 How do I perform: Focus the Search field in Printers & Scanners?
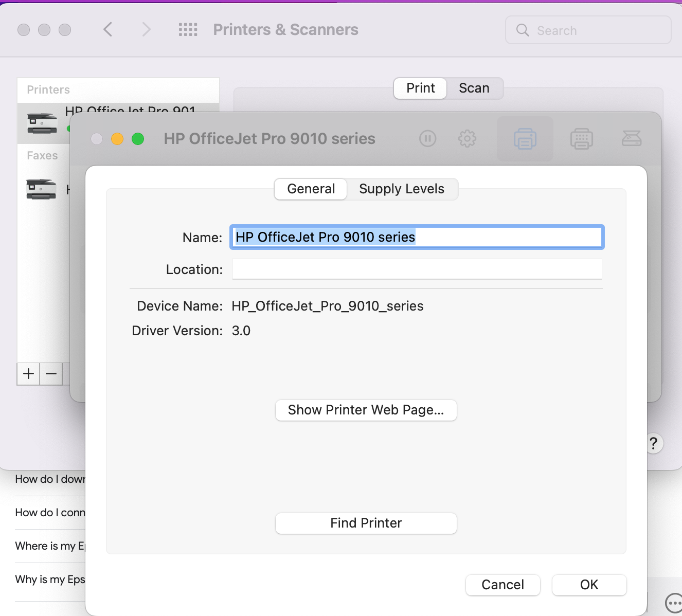[588, 30]
